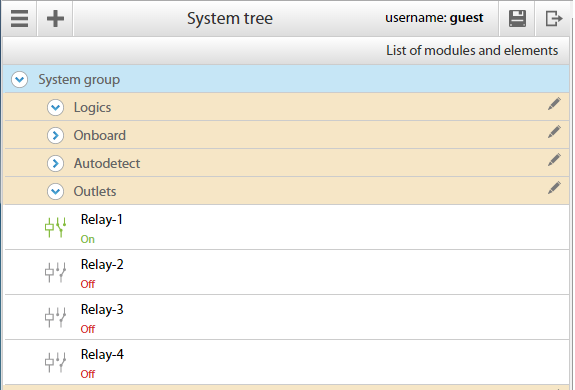Collapse the Outlets module chevron
The width and height of the screenshot is (575, 390).
(55, 191)
